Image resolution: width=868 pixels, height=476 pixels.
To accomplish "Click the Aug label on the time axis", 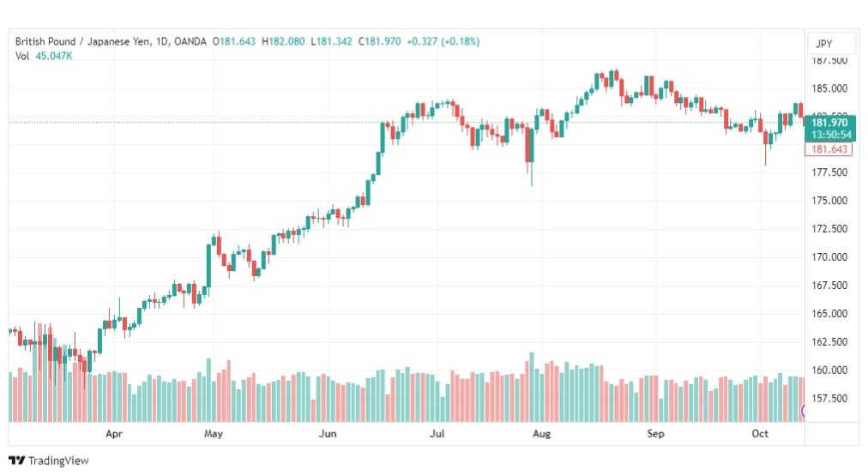I will [541, 433].
